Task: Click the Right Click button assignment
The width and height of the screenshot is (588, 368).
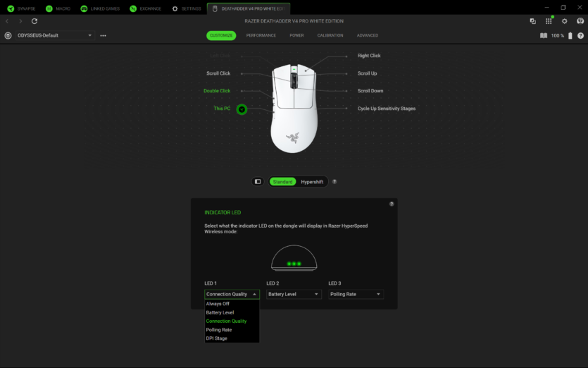Action: [x=369, y=56]
